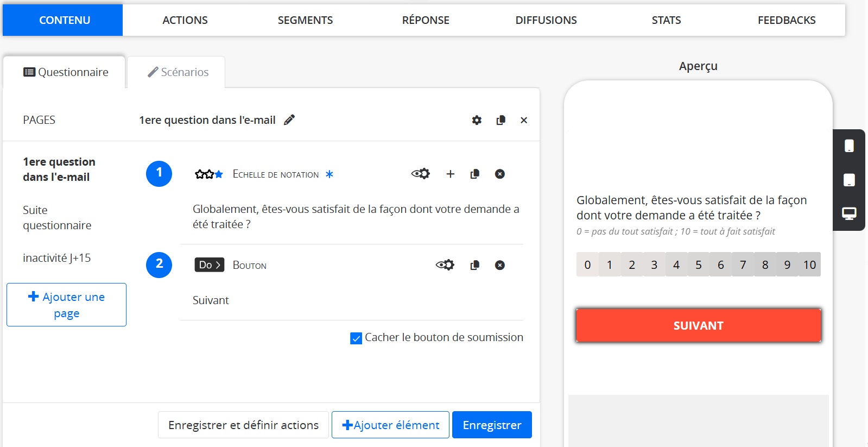Uncheck 'Cacher le bouton de soumission'
Screen dimensions: 868x447
tap(356, 338)
